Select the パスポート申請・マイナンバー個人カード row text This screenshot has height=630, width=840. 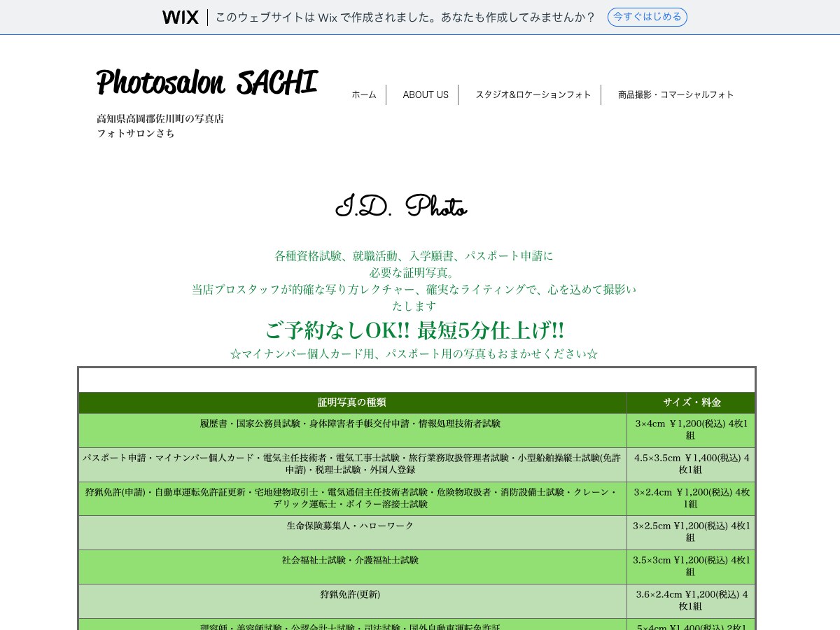pos(352,464)
